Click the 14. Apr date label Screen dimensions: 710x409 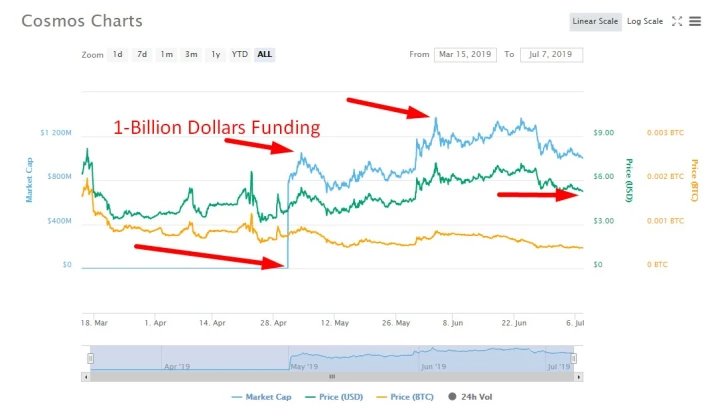(x=212, y=323)
